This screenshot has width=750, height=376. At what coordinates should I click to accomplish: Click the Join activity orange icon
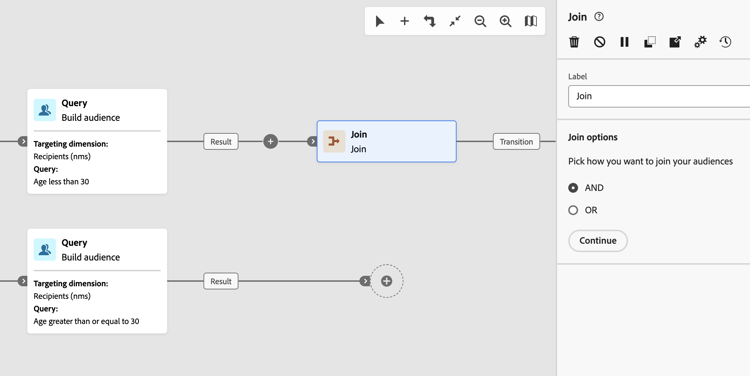point(334,142)
